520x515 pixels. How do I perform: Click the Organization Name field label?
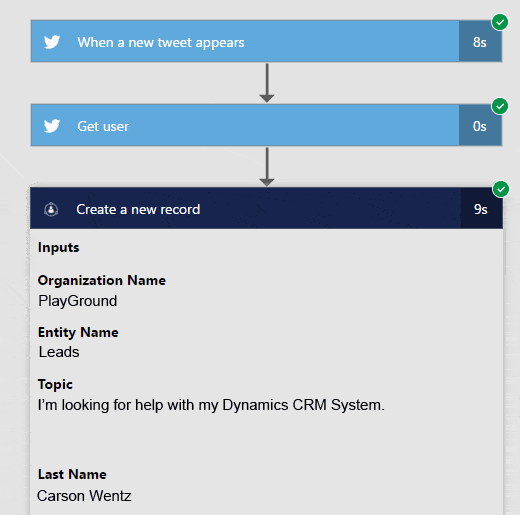[x=102, y=280]
